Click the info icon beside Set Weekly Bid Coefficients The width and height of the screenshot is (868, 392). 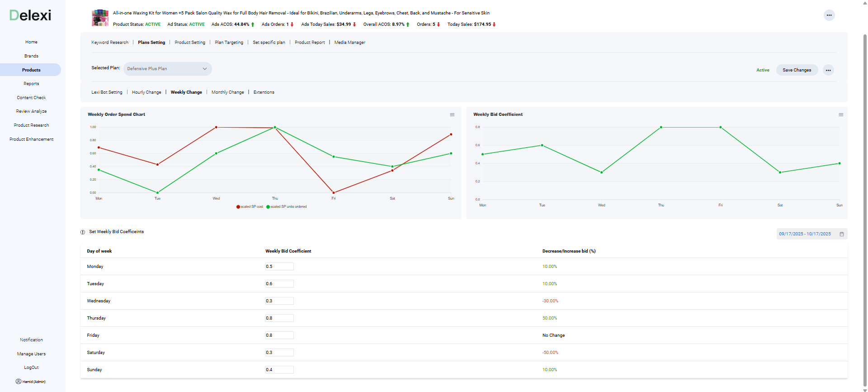(83, 232)
